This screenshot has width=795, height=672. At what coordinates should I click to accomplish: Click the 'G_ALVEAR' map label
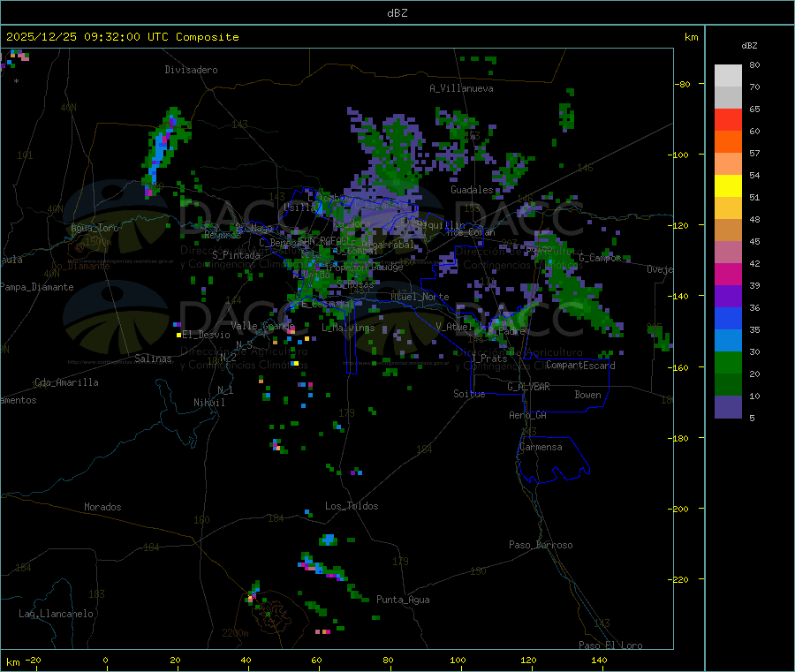[528, 387]
